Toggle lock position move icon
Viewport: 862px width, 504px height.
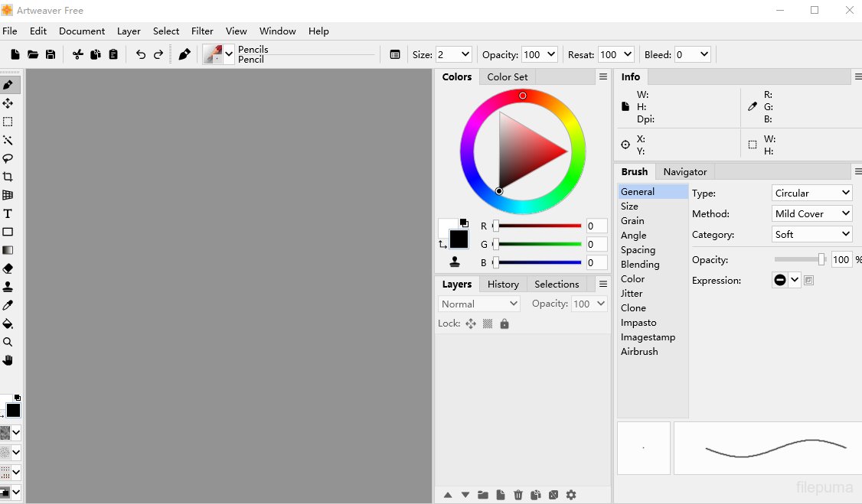coord(471,324)
